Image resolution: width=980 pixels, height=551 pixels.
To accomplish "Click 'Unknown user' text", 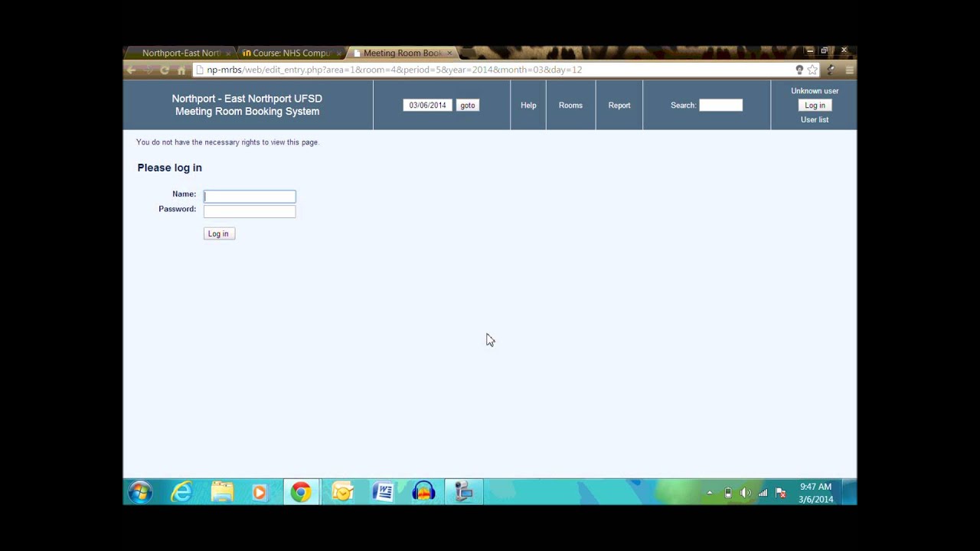I will [815, 91].
